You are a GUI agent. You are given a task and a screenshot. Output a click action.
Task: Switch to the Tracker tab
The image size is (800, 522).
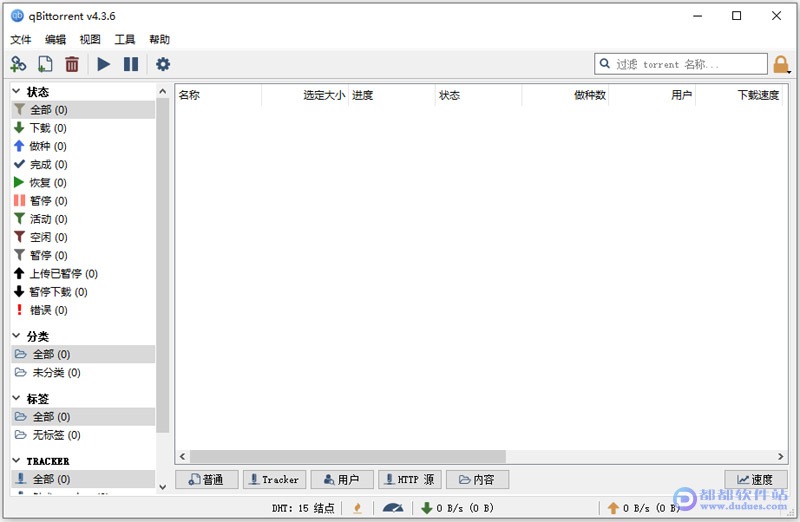(274, 479)
